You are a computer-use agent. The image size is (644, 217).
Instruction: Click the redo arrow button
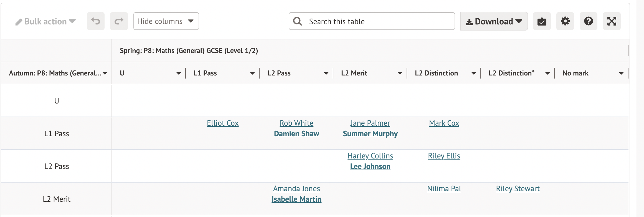tap(119, 21)
